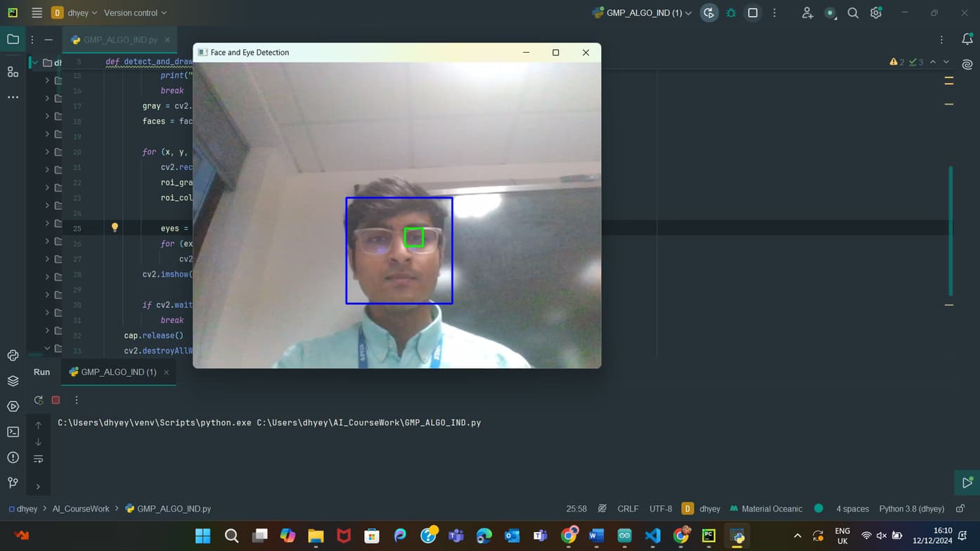
Task: Click the CRLF line separator in status bar
Action: (628, 509)
